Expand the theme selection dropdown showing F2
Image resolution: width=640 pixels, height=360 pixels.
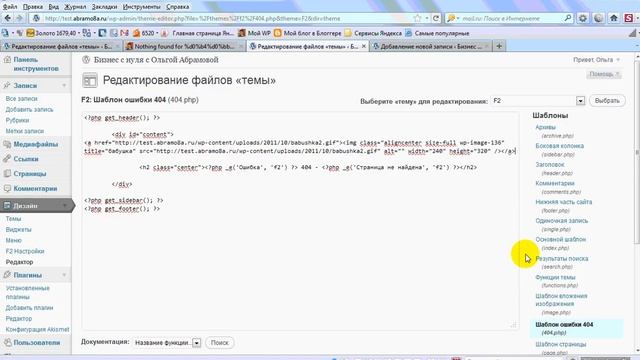(580, 101)
